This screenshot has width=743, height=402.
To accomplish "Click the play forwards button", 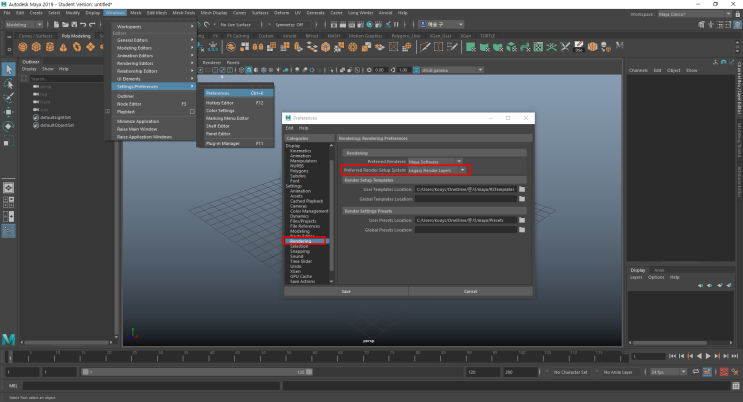I will pyautogui.click(x=708, y=356).
